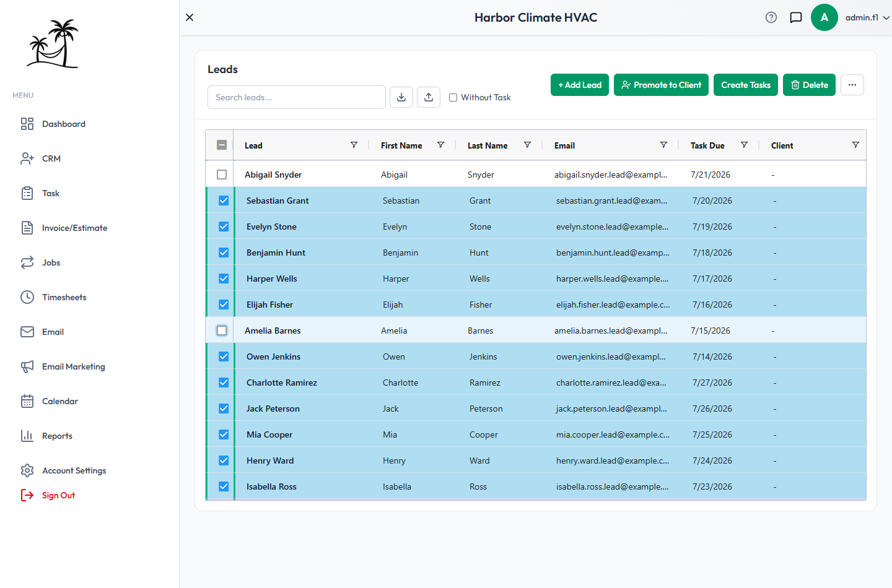This screenshot has width=892, height=588.
Task: Click the Invoice/Estimate document icon
Action: 27,228
